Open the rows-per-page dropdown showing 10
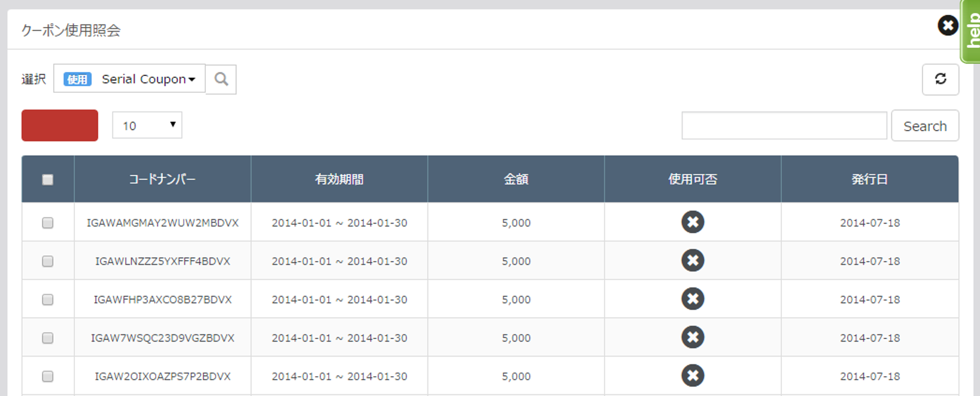 [x=147, y=125]
